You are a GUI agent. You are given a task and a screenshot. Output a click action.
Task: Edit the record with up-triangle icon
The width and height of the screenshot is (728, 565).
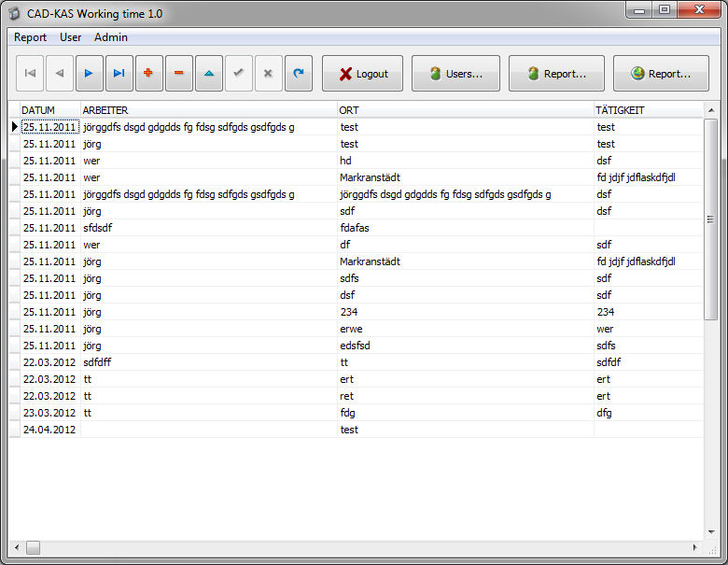[209, 73]
